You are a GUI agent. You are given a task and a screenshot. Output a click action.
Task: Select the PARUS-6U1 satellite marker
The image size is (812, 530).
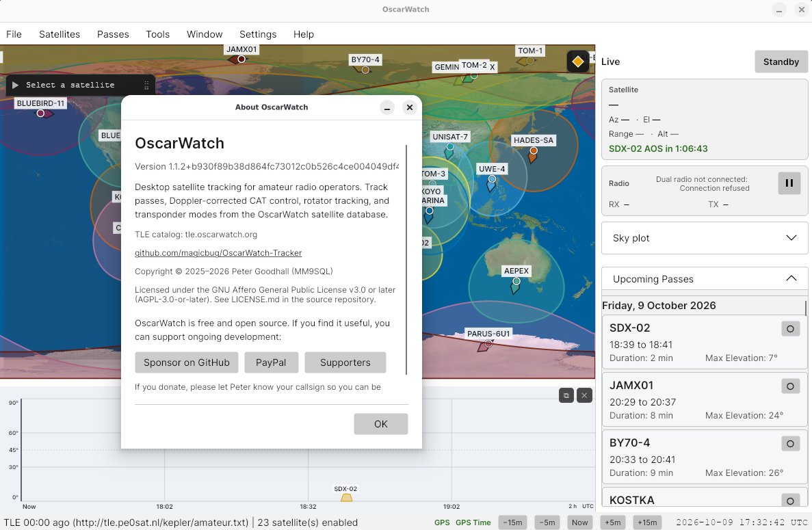[488, 344]
